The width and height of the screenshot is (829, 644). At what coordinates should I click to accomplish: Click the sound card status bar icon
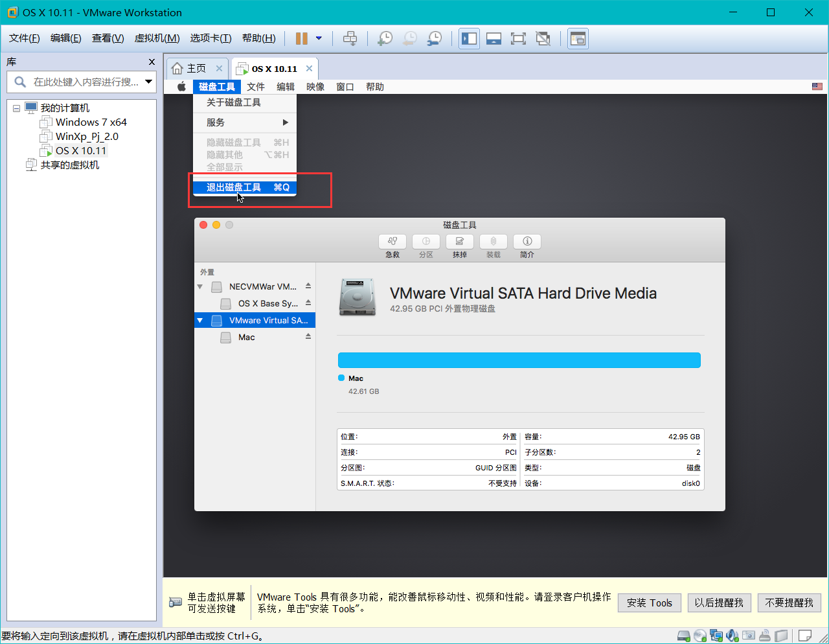[732, 636]
